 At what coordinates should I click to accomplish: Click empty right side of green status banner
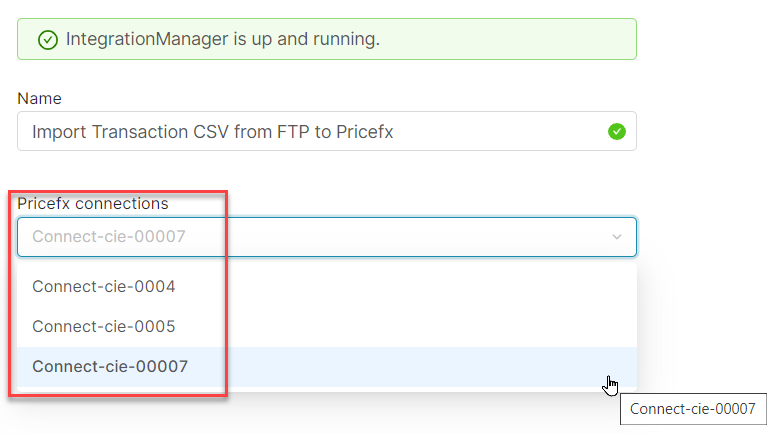point(520,40)
